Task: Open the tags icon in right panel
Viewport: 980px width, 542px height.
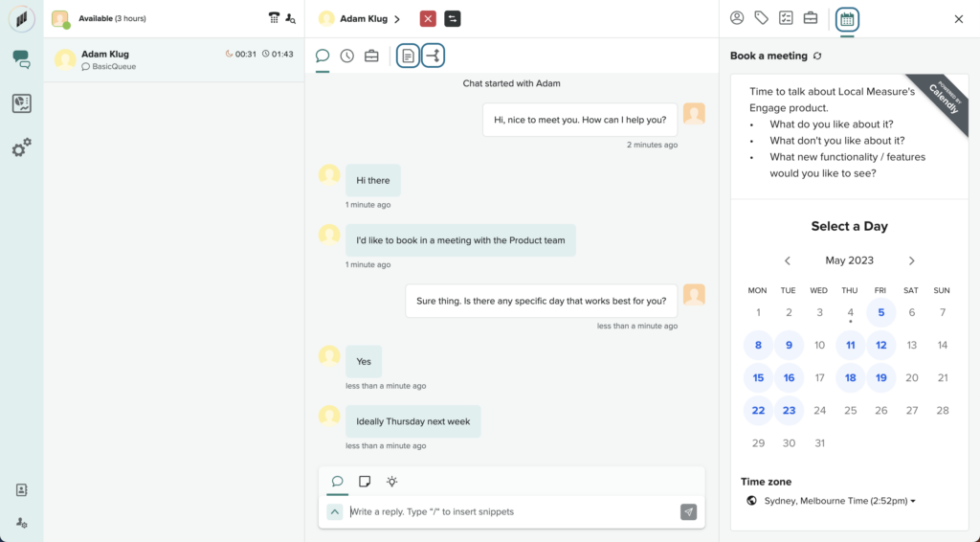Action: (x=762, y=18)
